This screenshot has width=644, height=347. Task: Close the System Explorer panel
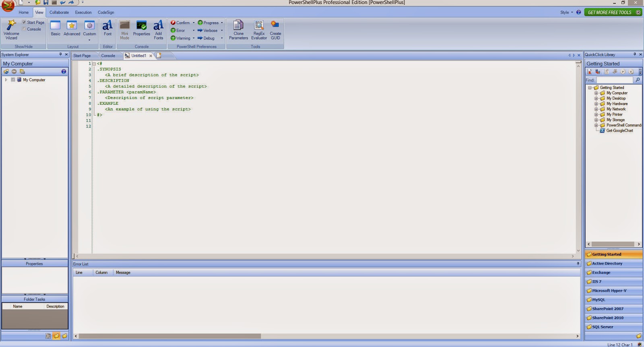click(x=66, y=54)
